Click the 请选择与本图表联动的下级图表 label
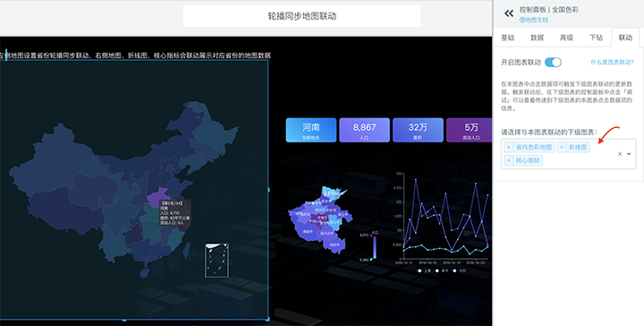 548,132
